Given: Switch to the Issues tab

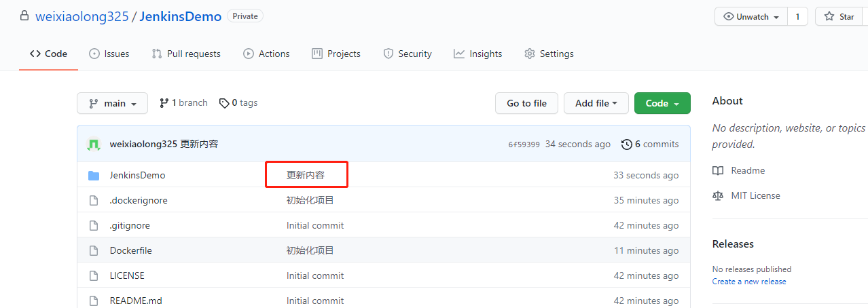Looking at the screenshot, I should click(x=109, y=54).
